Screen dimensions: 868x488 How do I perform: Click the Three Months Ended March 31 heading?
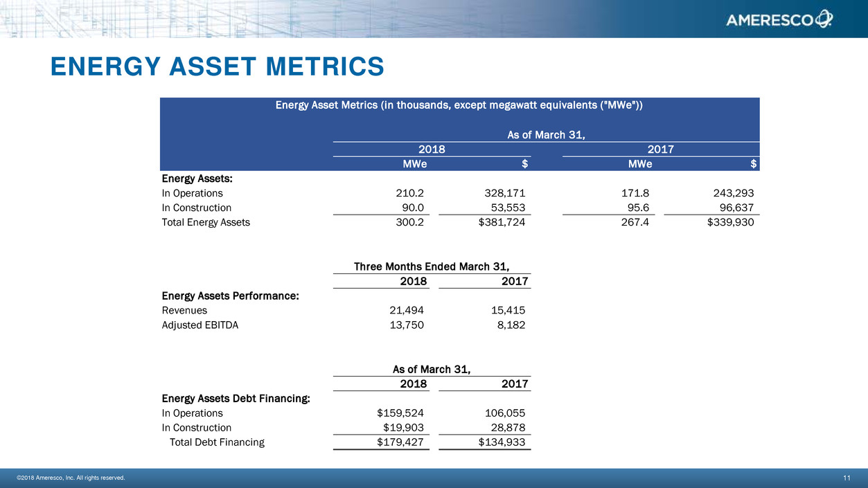click(432, 266)
